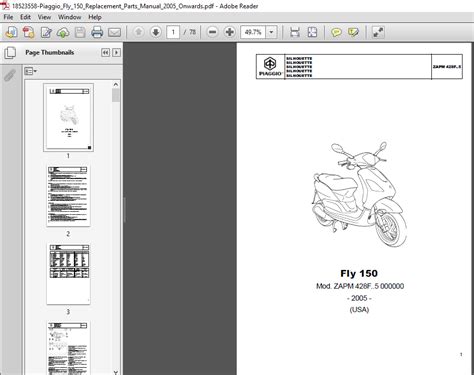The height and width of the screenshot is (375, 474).
Task: Collapse the thumbnails panel with double arrow
Action: 105,53
